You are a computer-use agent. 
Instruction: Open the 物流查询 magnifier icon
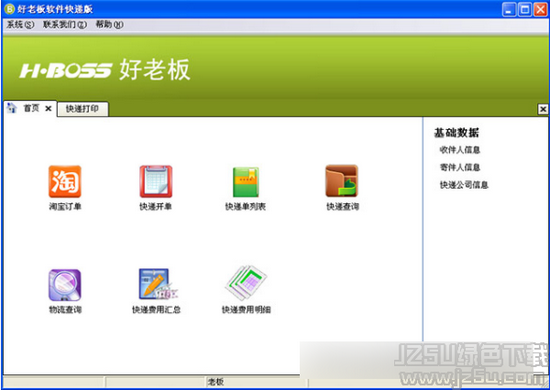click(x=65, y=285)
